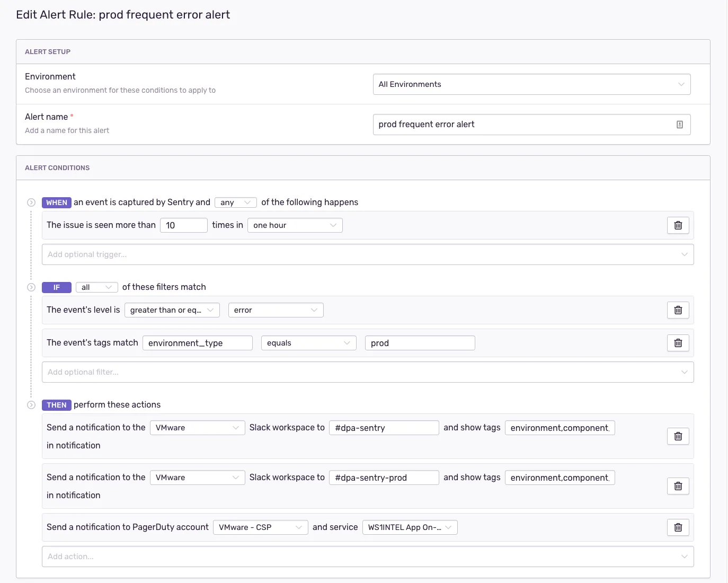Screen dimensions: 728x583
Task: Click the circle step icon beside THEN
Action: click(x=31, y=405)
